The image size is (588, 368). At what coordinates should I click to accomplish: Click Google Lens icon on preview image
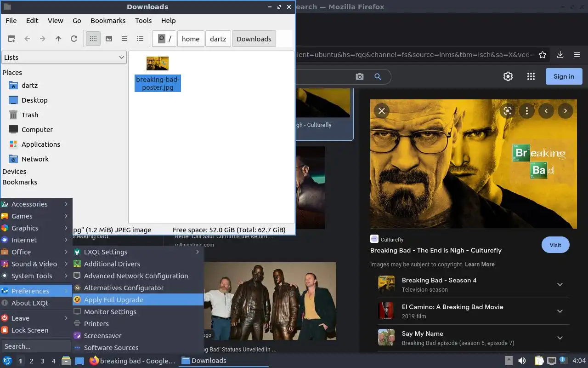click(x=508, y=111)
